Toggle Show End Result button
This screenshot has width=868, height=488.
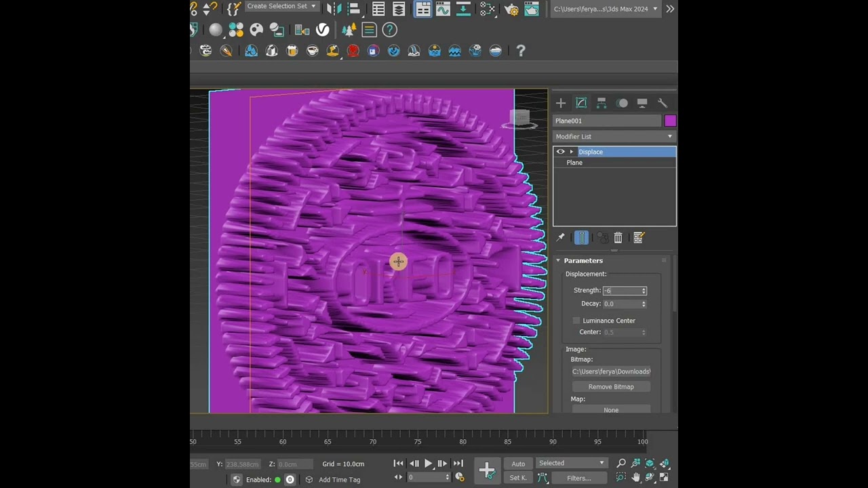[581, 238]
